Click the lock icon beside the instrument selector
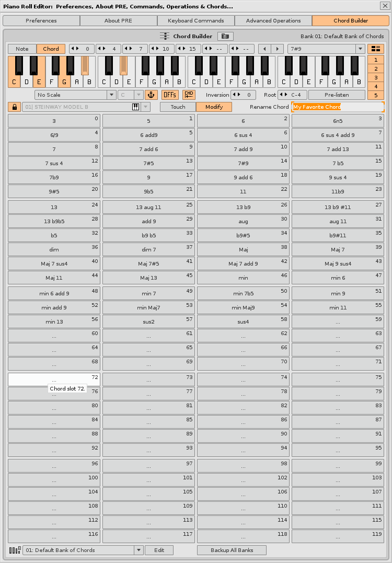Screen dimensions: 392x563 (14, 107)
